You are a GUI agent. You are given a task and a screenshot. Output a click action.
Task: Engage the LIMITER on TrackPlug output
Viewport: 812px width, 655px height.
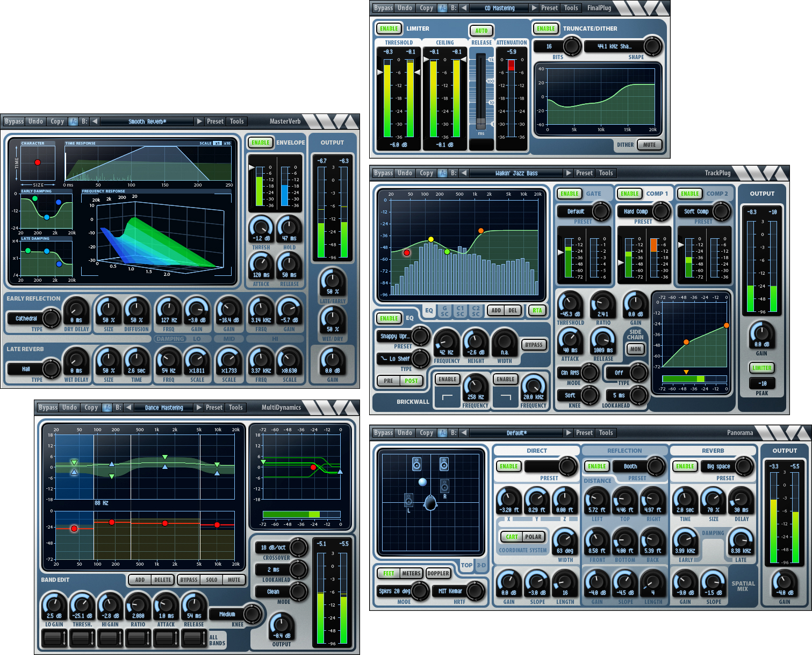(x=763, y=368)
